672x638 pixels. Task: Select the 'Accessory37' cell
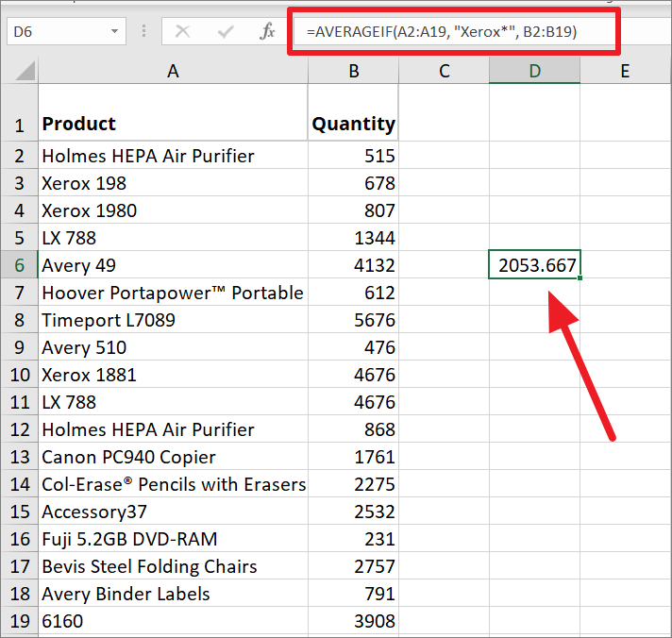173,512
